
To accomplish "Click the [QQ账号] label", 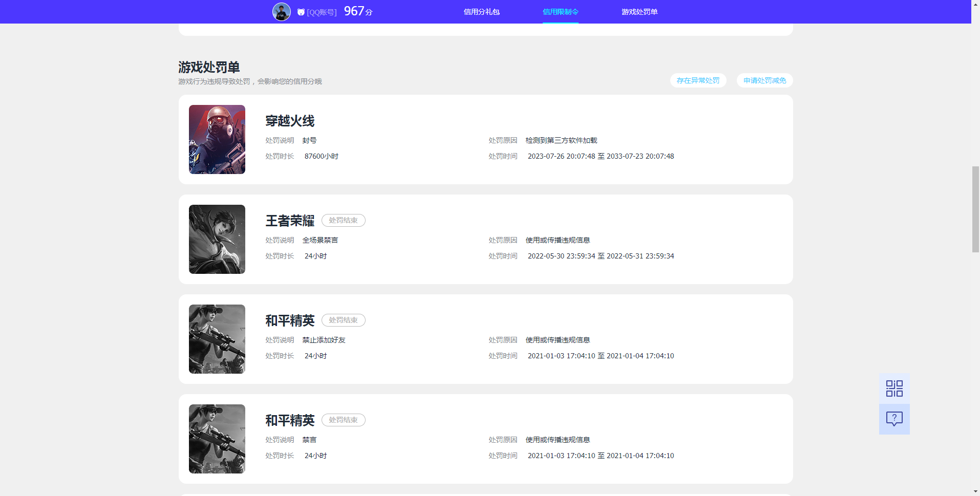I will pos(322,12).
